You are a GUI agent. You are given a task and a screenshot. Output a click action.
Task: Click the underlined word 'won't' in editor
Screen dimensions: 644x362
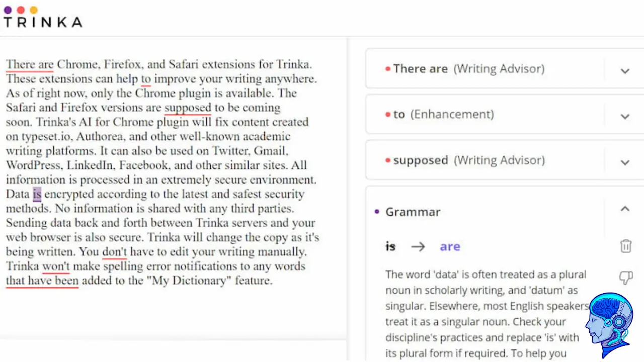(x=56, y=266)
